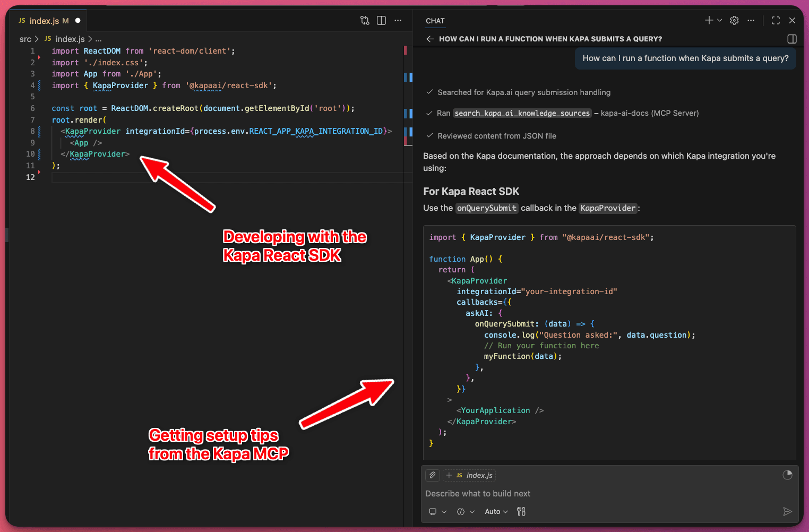Click line number 8 in the gutter

[x=32, y=131]
